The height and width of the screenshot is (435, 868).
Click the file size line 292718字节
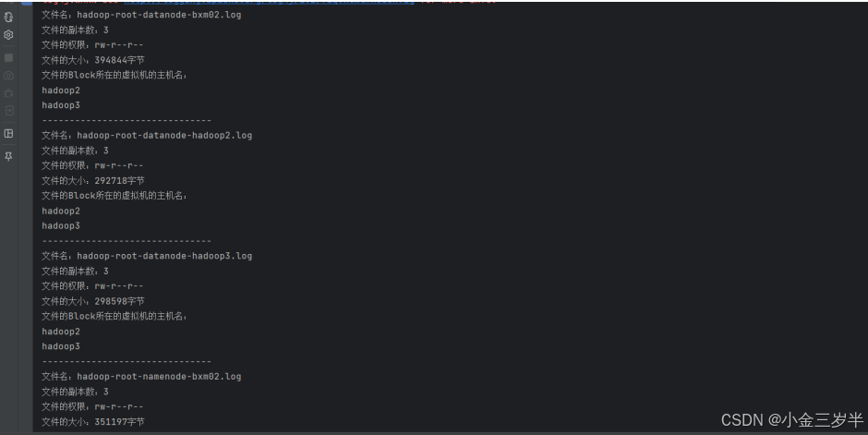click(93, 181)
